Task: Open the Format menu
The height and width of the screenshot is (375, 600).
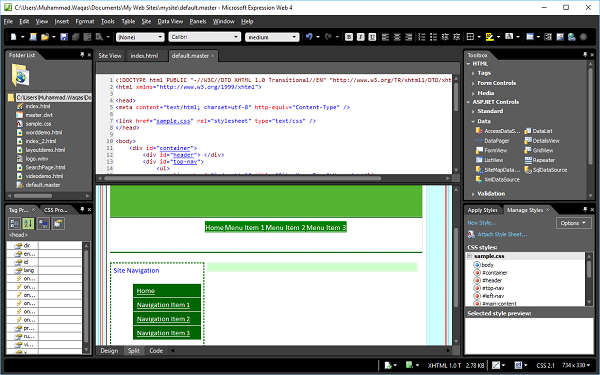Action: point(85,21)
